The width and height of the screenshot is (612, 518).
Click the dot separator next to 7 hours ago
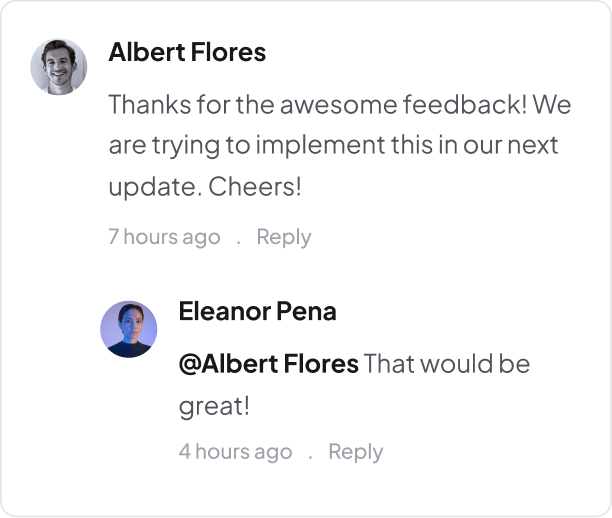point(238,244)
